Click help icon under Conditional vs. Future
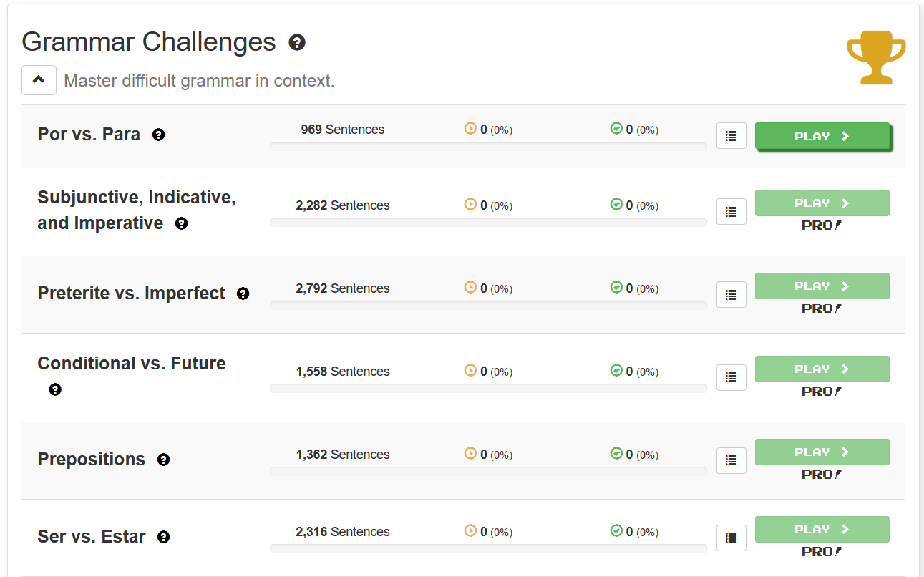 55,389
